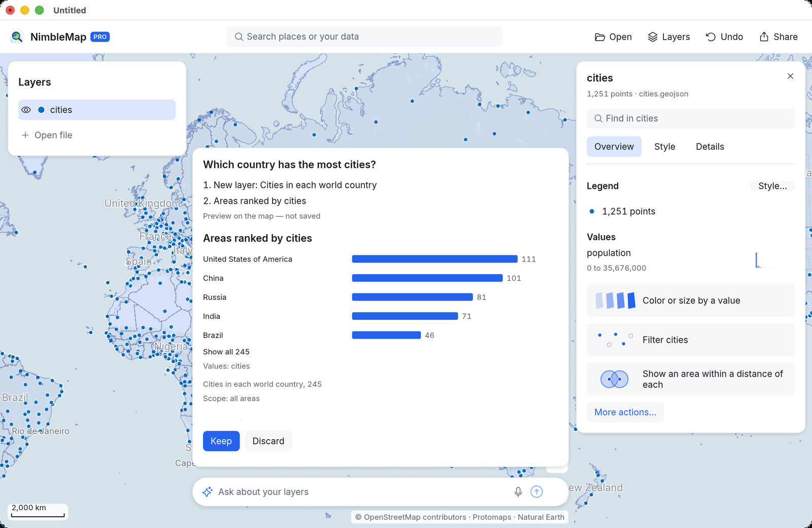Click the blue dot swatch of cities layer
The image size is (812, 528).
41,110
